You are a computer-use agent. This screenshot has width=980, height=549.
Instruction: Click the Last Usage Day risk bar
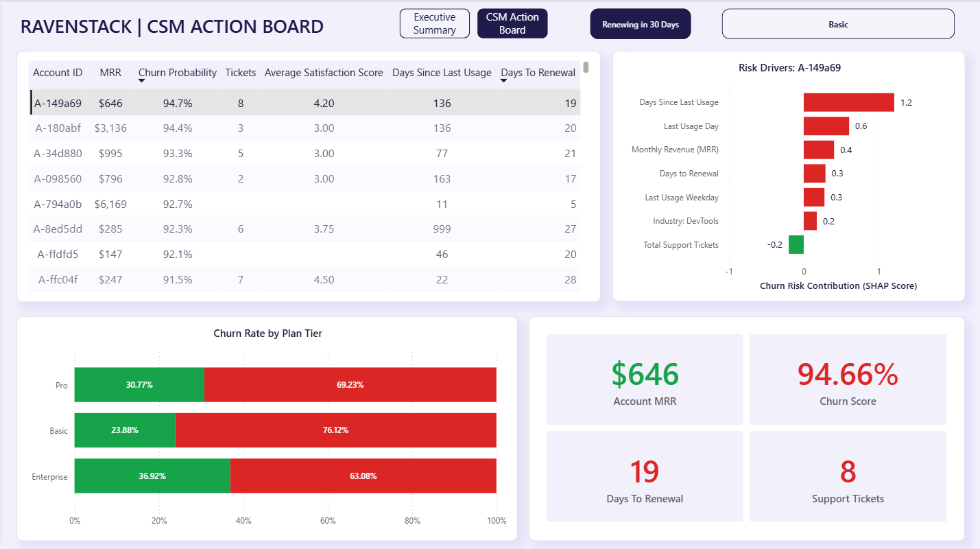tap(826, 126)
